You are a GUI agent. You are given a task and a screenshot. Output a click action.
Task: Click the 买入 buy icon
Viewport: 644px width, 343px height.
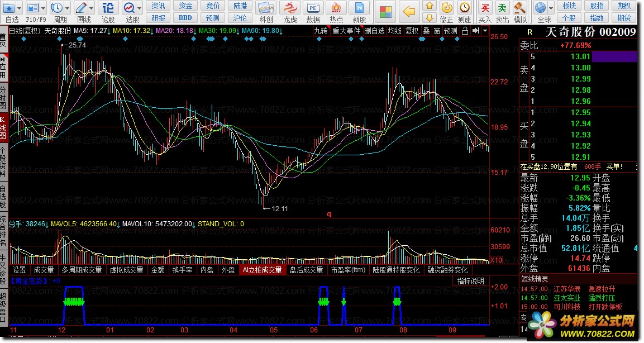tap(485, 8)
